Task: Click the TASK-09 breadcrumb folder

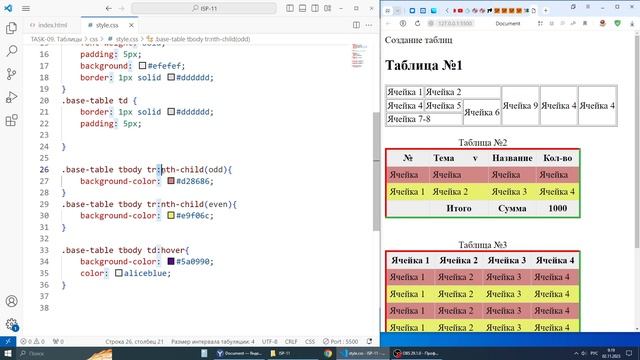Action: click(56, 39)
